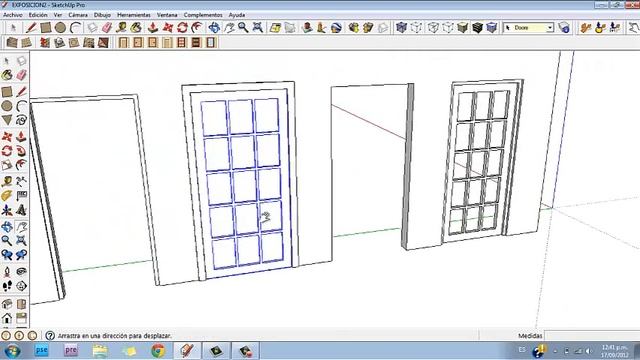Enable Shaded With Textures style
Viewport: 640px width, 360px height.
(x=477, y=28)
